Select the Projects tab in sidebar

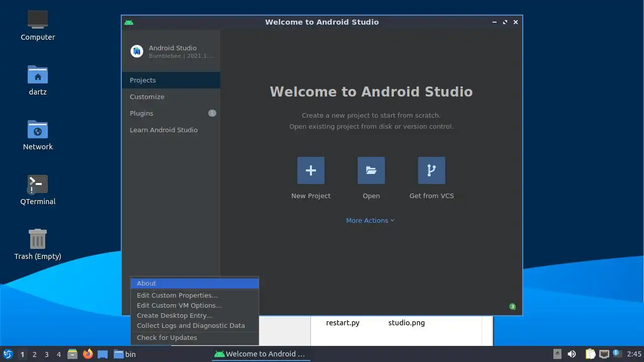click(x=171, y=80)
